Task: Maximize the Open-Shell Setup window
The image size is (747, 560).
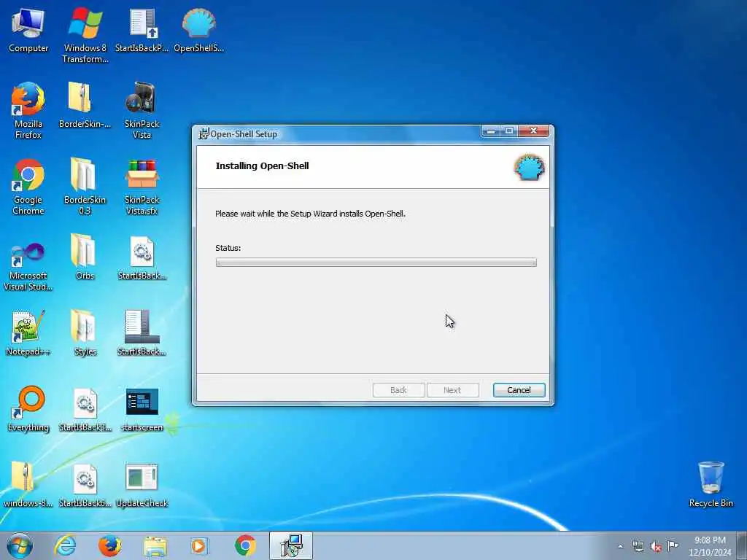Action: (x=508, y=131)
